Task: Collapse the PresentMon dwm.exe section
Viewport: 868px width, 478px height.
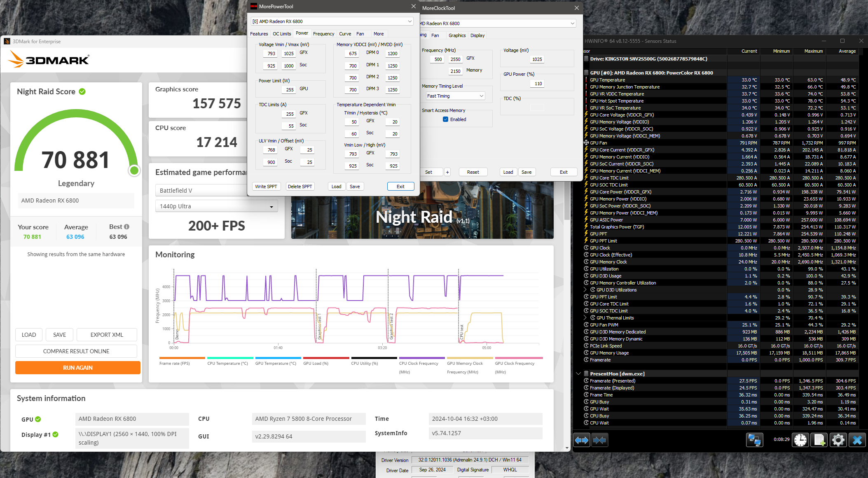Action: click(x=578, y=374)
